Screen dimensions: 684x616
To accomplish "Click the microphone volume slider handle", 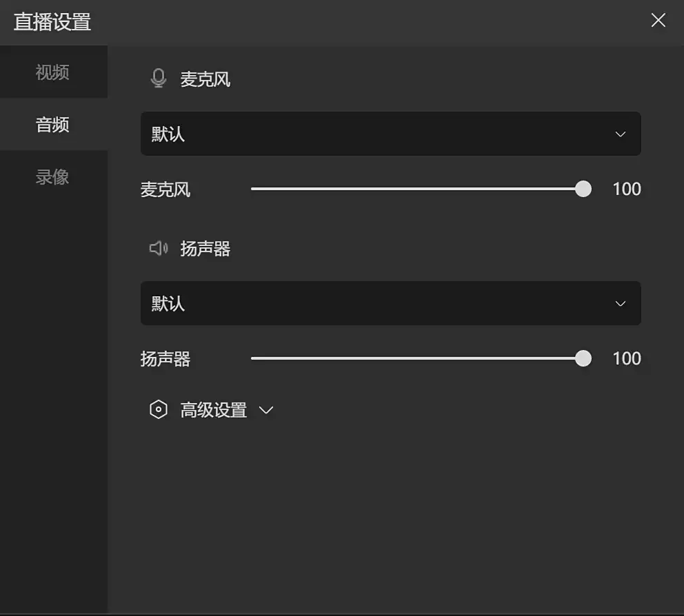I will point(583,188).
